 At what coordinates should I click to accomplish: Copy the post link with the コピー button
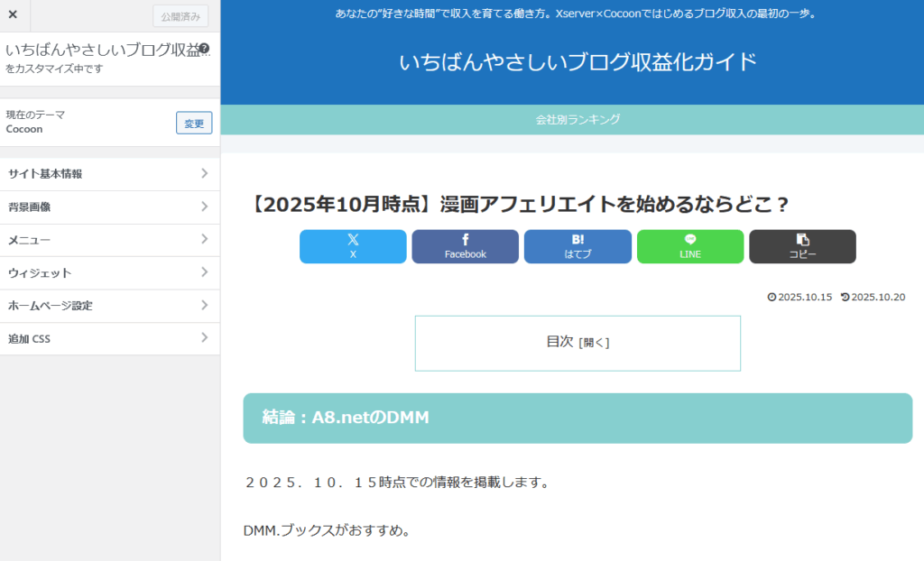pos(802,246)
